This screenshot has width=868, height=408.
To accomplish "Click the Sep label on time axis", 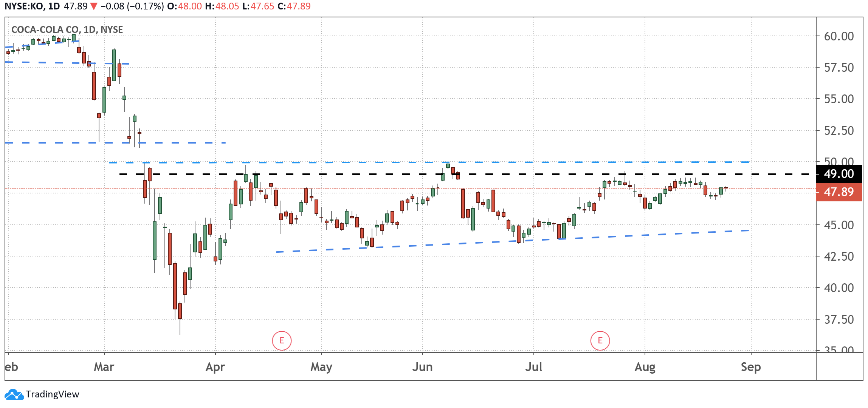I will pos(751,367).
